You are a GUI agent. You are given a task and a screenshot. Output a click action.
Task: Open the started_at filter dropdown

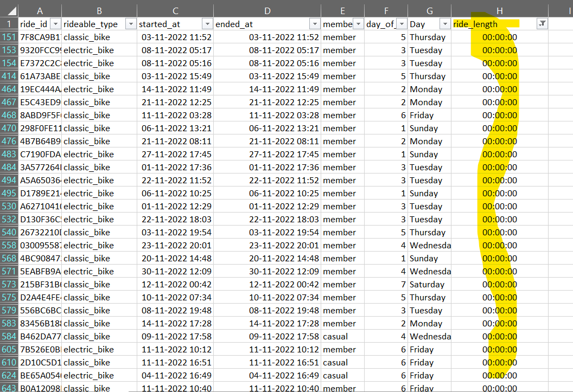(207, 24)
